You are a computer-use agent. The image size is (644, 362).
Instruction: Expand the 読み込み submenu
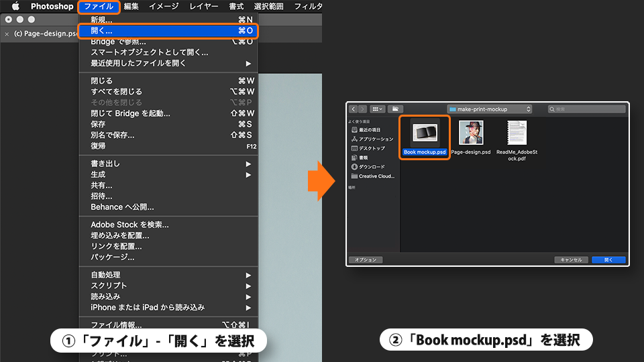[168, 296]
